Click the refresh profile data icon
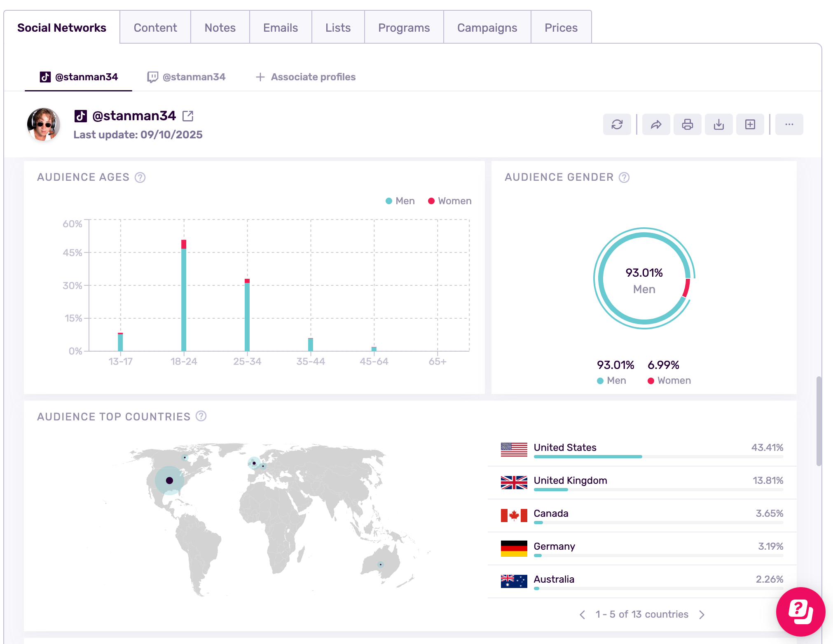This screenshot has height=644, width=833. coord(617,124)
